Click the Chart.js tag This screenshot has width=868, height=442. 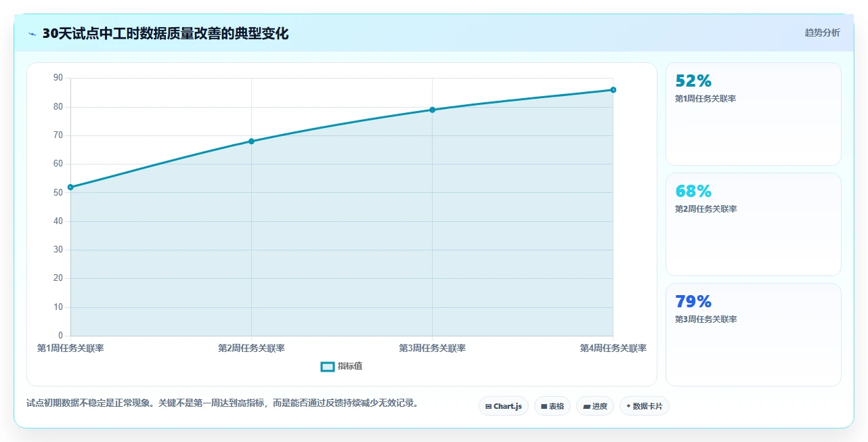click(x=503, y=406)
